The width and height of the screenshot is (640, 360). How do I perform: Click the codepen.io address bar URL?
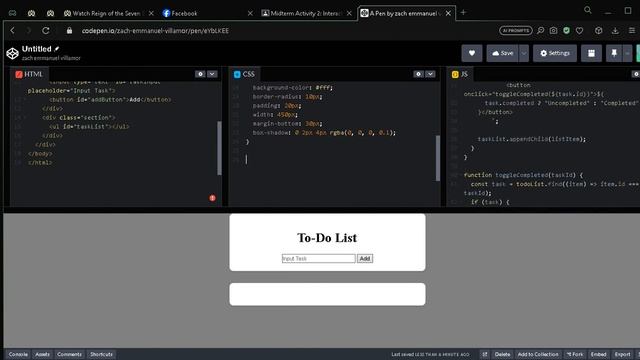tap(155, 31)
